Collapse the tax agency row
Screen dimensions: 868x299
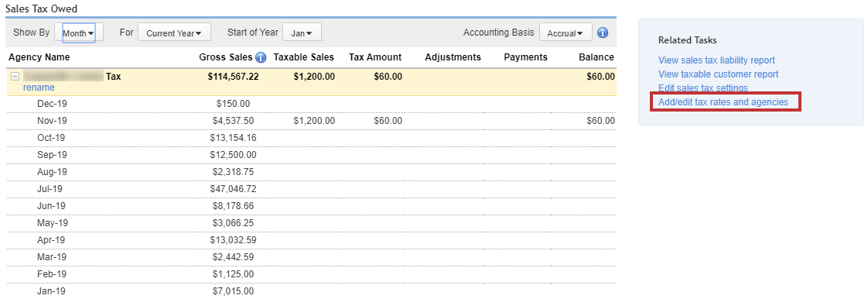[x=15, y=77]
